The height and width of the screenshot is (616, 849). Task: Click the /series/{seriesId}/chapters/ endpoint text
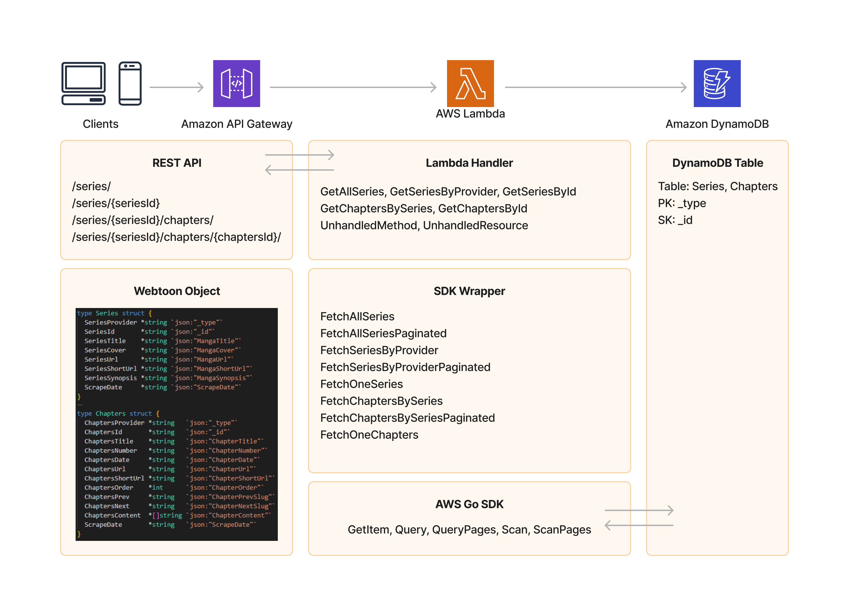click(143, 220)
